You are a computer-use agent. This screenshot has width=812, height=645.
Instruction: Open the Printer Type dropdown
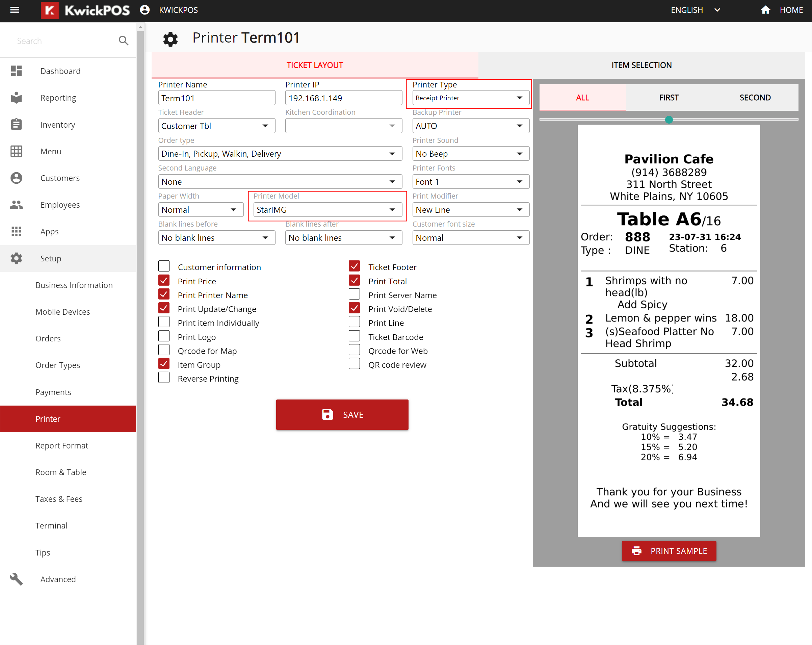click(471, 98)
